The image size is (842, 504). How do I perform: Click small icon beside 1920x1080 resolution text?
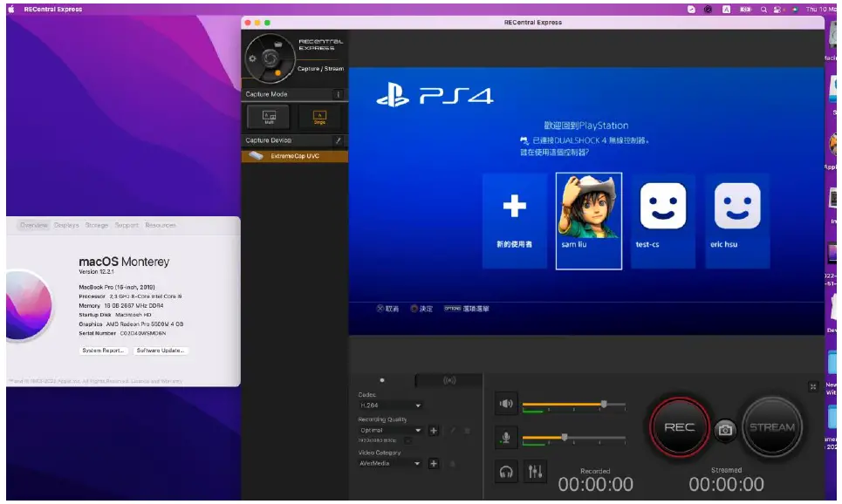pos(407,440)
